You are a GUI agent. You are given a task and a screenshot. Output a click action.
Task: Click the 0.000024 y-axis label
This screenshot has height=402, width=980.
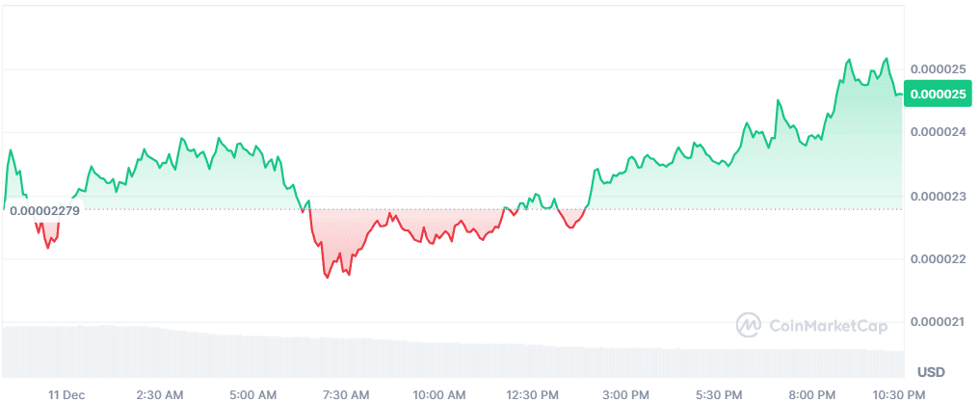click(938, 132)
